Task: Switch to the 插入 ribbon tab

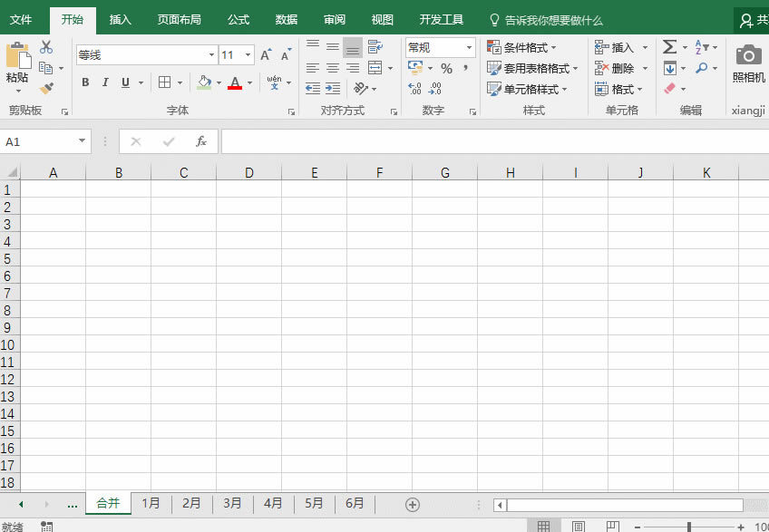Action: (x=120, y=20)
